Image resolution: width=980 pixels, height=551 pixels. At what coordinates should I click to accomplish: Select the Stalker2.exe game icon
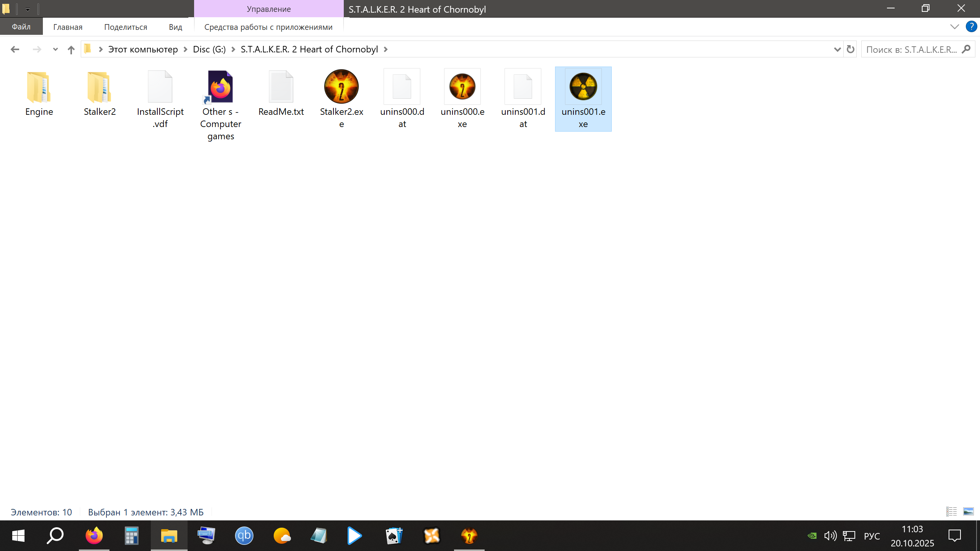click(341, 87)
